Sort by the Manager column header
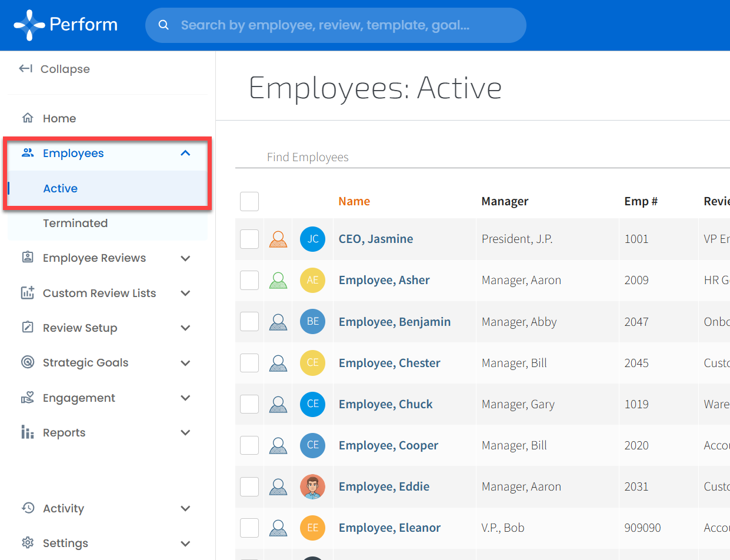 pos(505,201)
